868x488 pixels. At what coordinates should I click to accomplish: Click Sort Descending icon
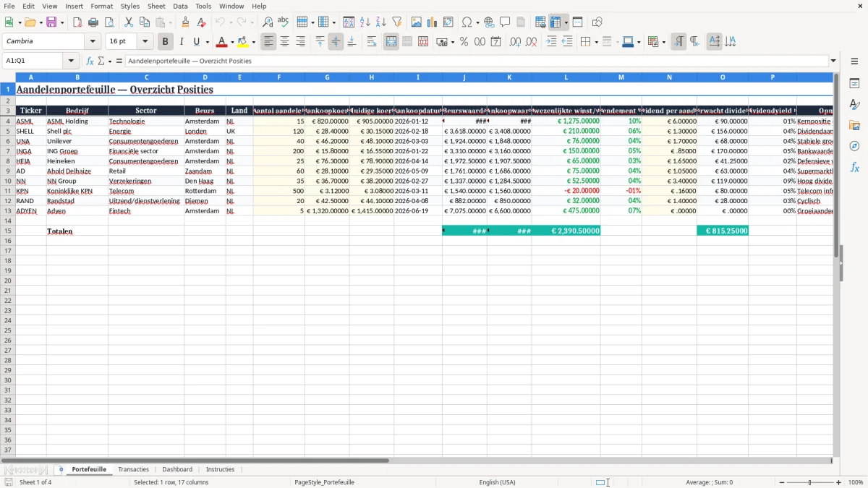381,22
